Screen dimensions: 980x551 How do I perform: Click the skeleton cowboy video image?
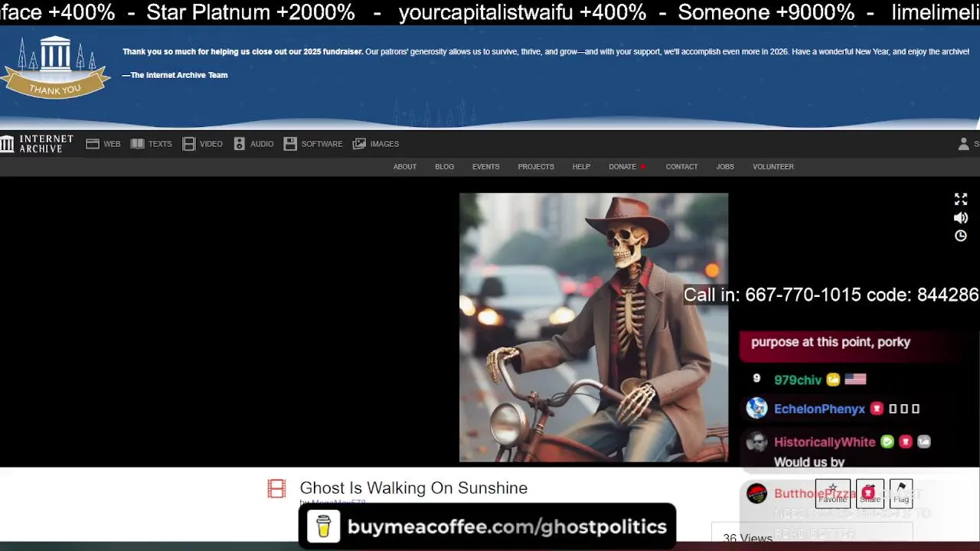click(x=593, y=328)
